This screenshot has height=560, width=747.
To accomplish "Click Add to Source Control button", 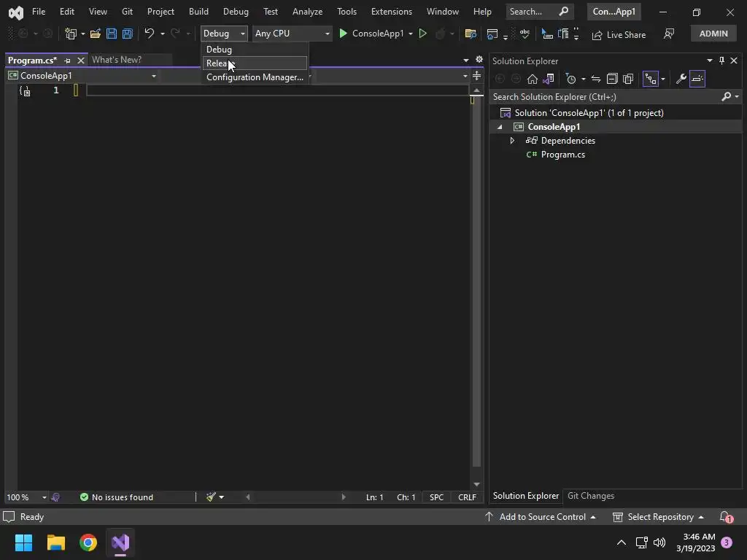I will click(x=541, y=517).
